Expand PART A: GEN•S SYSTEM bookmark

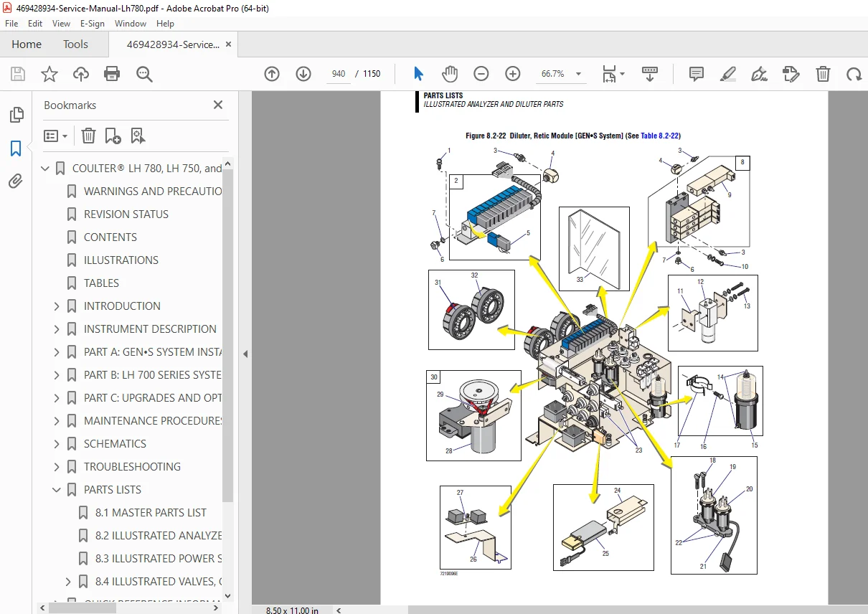click(57, 352)
